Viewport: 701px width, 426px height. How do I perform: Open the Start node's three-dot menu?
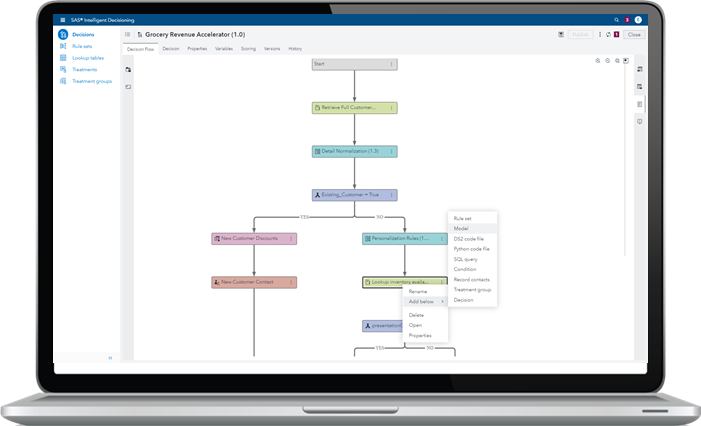[391, 64]
